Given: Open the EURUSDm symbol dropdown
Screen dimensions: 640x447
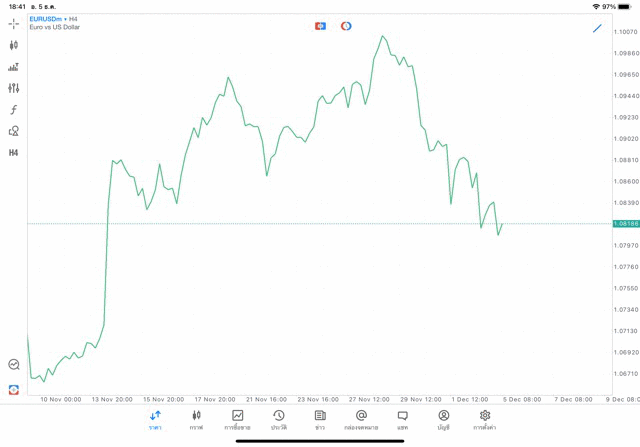Looking at the screenshot, I should coord(46,19).
